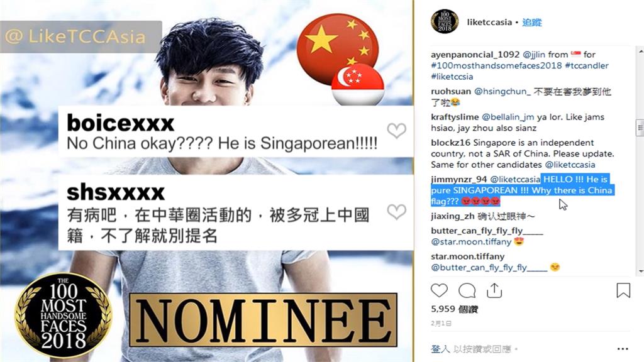Open the #tccandler hashtag
This screenshot has width=644, height=362.
coord(587,65)
